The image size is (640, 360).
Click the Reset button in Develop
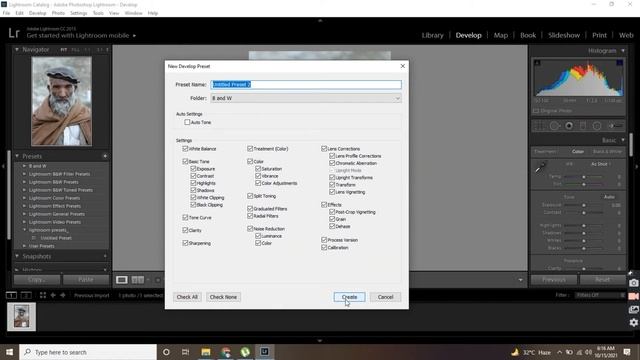[602, 280]
